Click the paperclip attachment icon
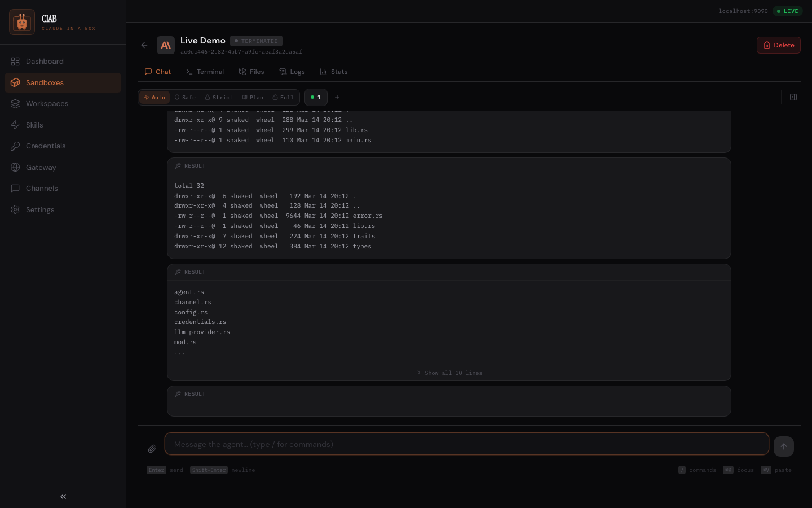This screenshot has height=508, width=812. [152, 449]
